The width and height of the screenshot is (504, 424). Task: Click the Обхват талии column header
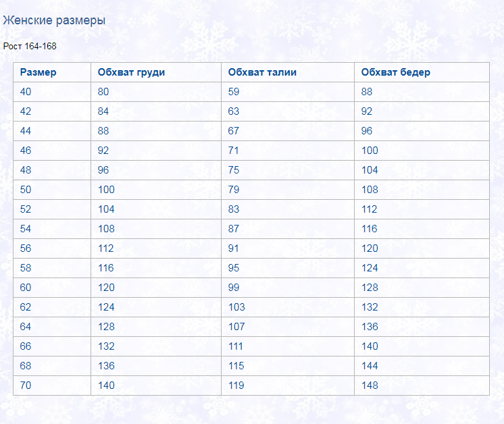(262, 72)
